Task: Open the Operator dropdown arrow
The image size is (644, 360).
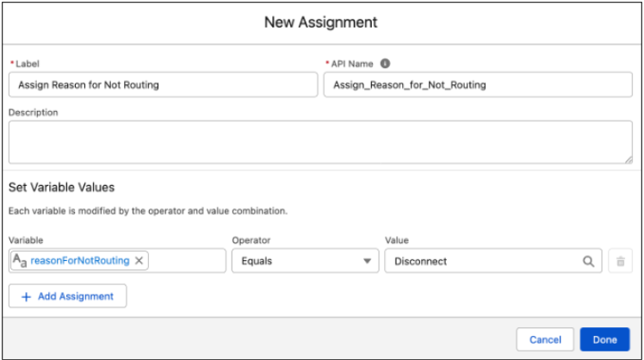Action: pos(367,261)
